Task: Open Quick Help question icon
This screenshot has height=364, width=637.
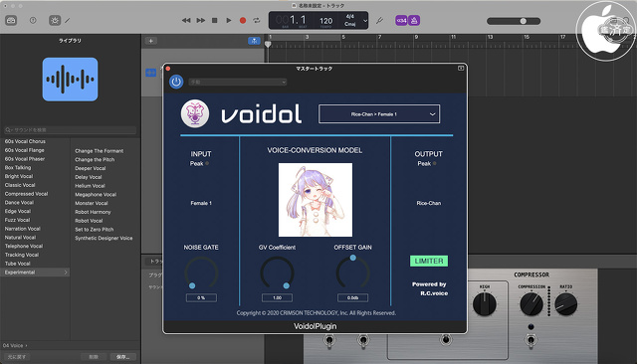Action: [x=33, y=20]
